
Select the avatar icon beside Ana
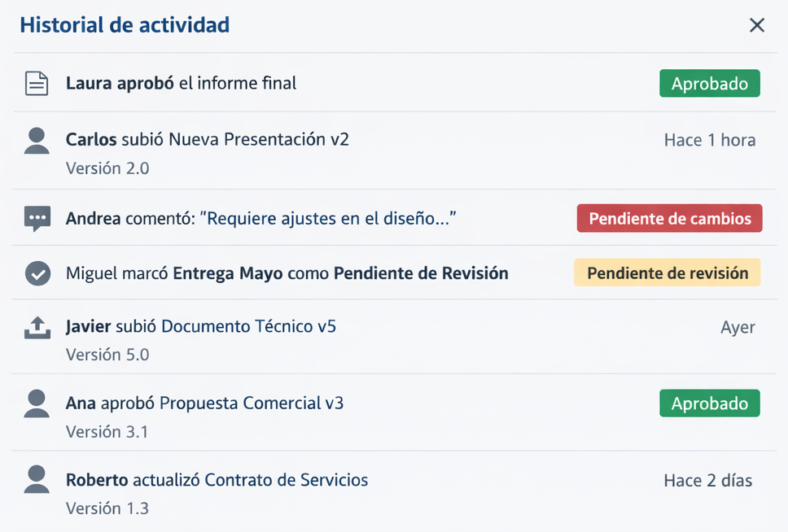pyautogui.click(x=36, y=403)
